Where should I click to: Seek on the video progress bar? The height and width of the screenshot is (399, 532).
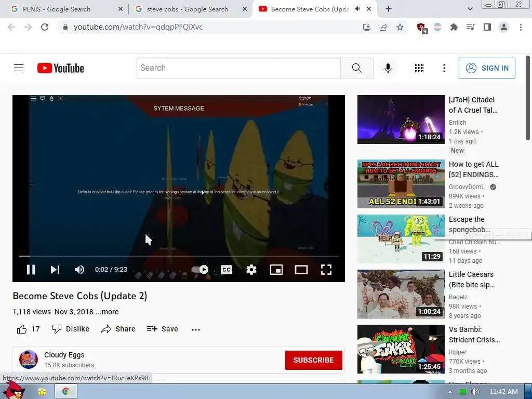click(179, 257)
